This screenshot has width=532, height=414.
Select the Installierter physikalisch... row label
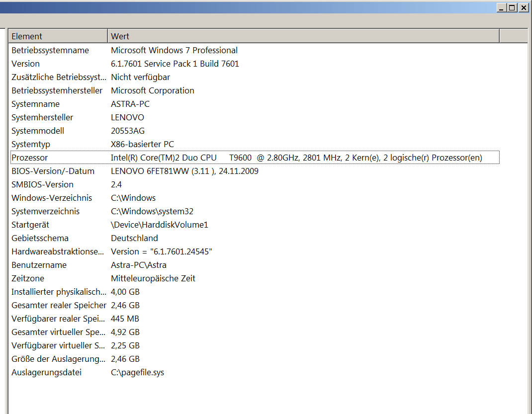59,292
